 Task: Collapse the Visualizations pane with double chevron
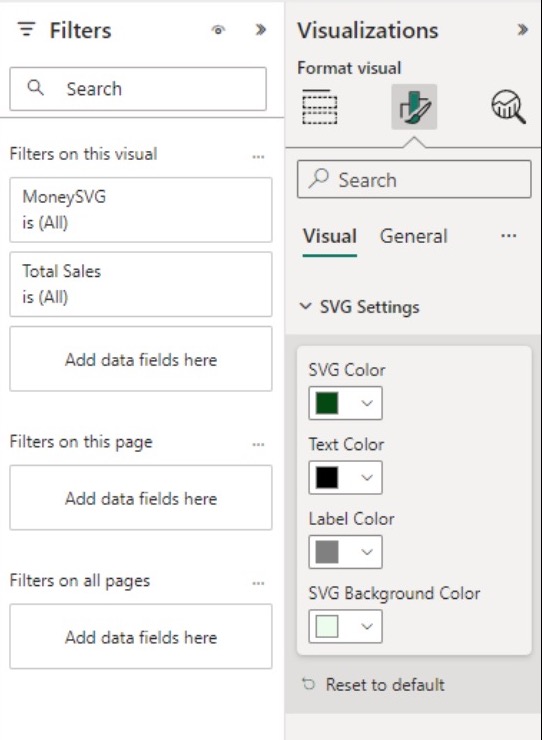(522, 30)
